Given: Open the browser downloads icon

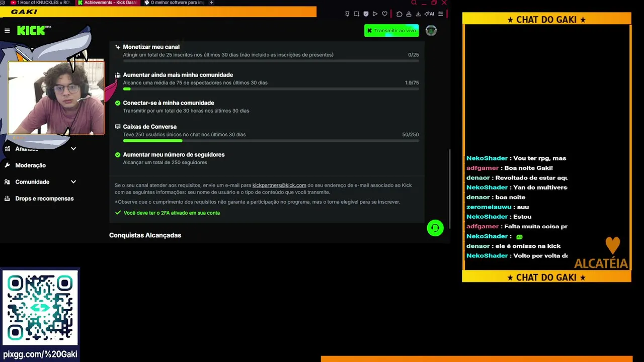Looking at the screenshot, I should click(418, 14).
